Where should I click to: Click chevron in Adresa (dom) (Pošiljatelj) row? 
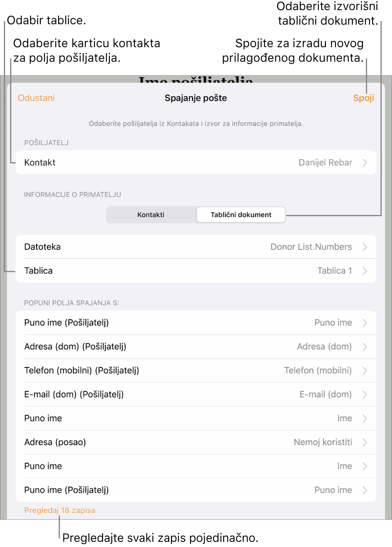tap(365, 346)
